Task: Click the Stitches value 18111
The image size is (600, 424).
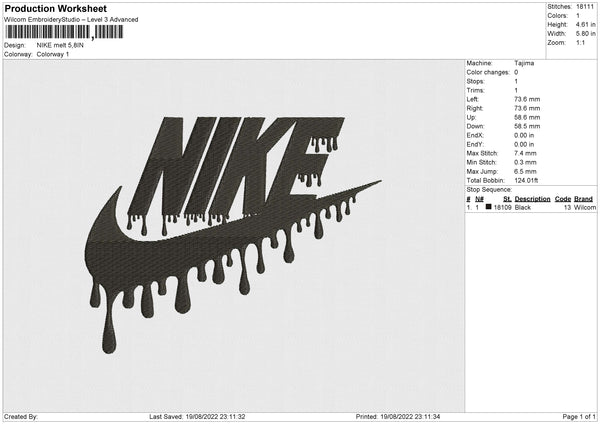Action: [x=585, y=7]
